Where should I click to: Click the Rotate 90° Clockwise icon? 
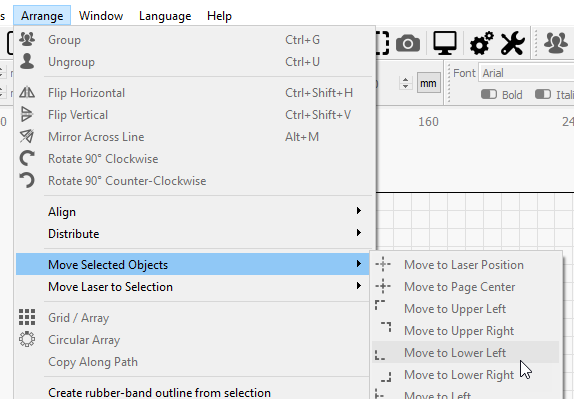27,158
